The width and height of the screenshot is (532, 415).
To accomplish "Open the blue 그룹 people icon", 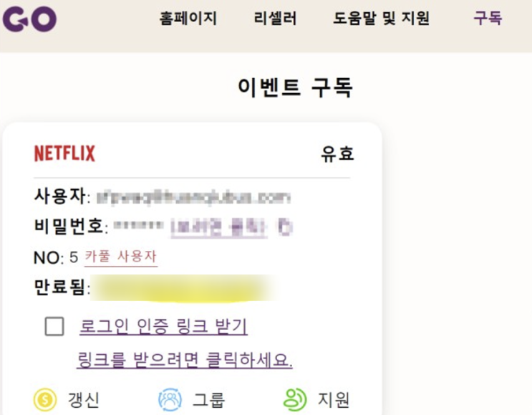I will 170,400.
